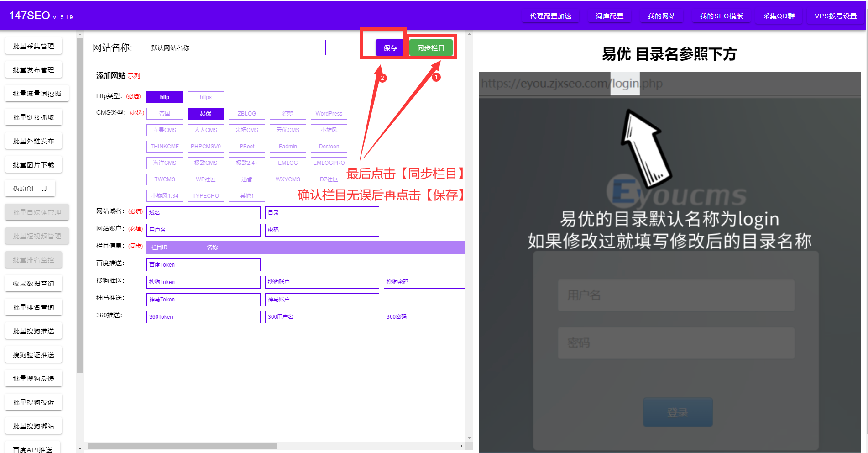Pick the 人人CMS option
Image resolution: width=868 pixels, height=453 pixels.
point(206,130)
